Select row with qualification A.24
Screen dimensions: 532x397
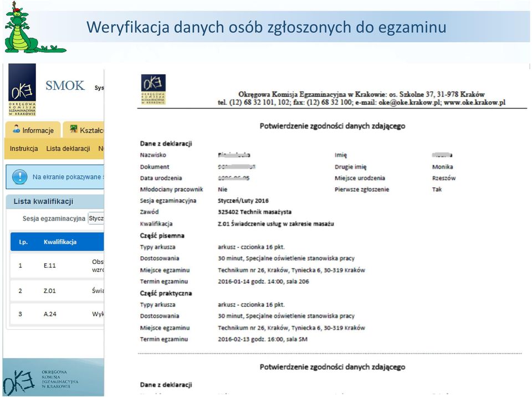click(x=57, y=314)
